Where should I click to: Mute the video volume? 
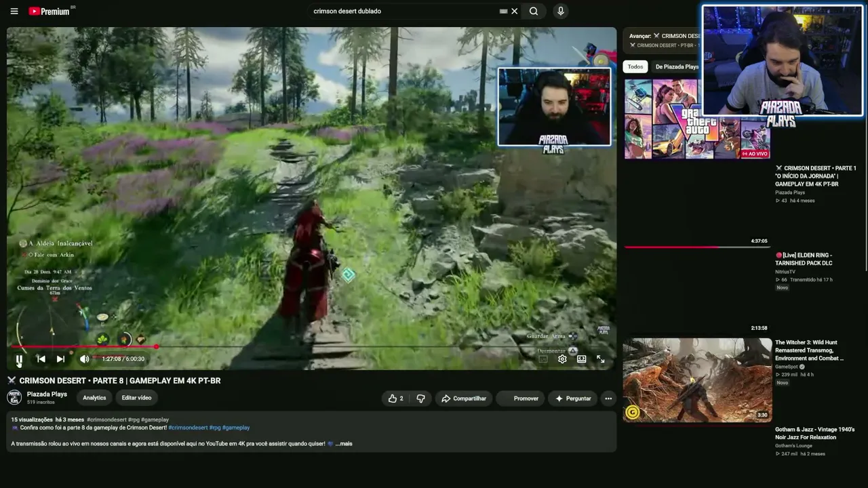[x=84, y=359]
